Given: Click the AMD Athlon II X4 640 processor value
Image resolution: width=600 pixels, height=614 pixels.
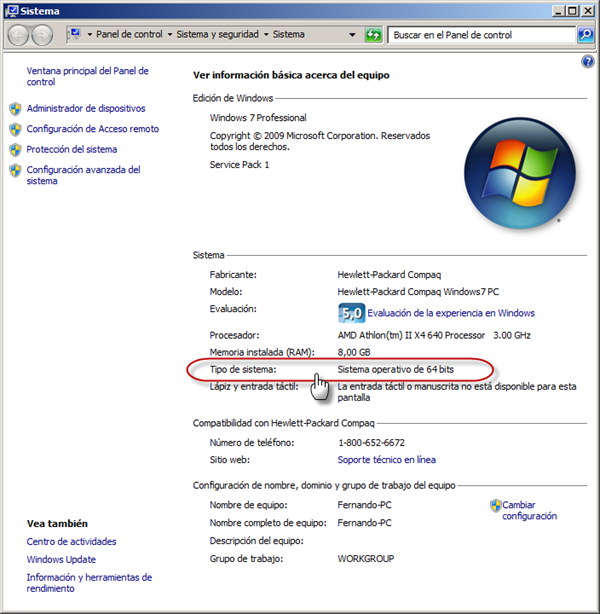Looking at the screenshot, I should (434, 335).
